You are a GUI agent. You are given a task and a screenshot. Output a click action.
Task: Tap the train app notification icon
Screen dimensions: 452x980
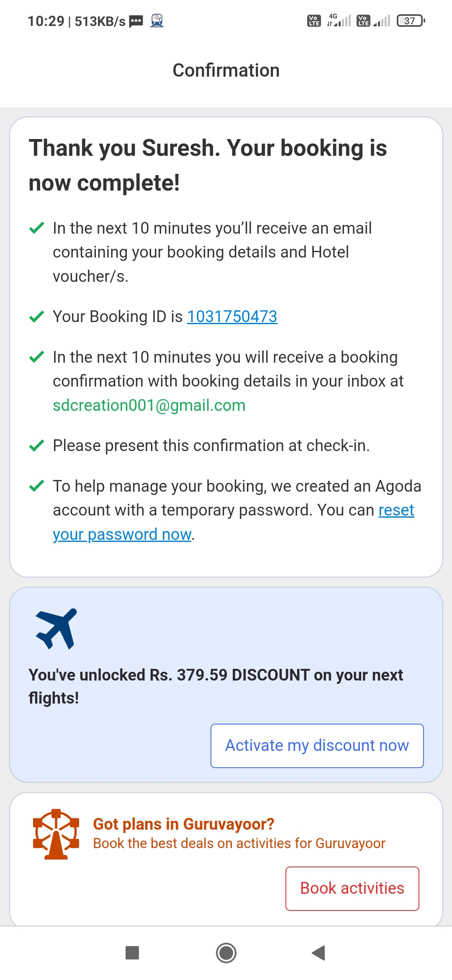[157, 21]
